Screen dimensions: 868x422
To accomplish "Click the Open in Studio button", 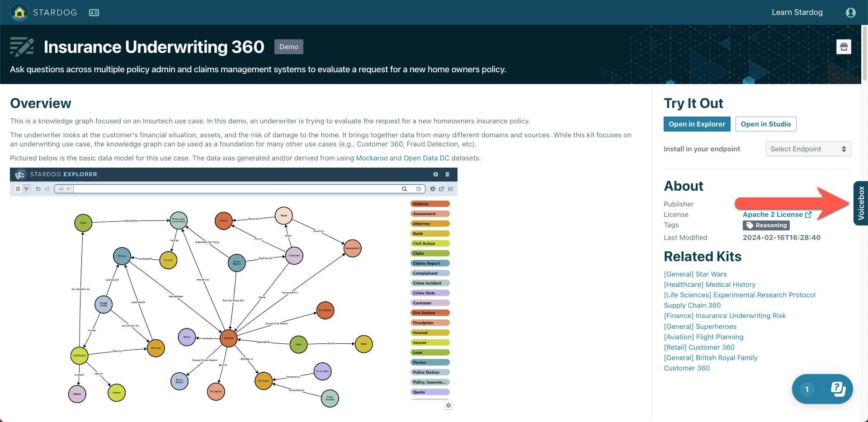I will point(766,124).
